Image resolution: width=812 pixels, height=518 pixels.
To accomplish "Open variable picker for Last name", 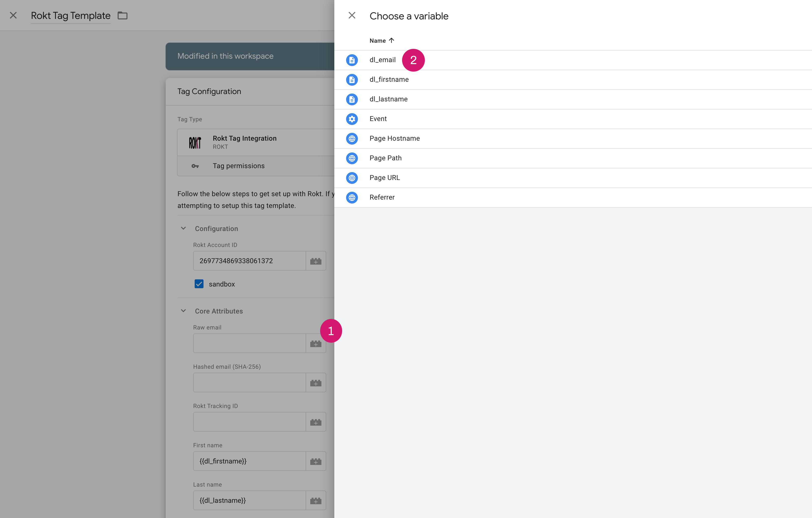I will click(316, 501).
